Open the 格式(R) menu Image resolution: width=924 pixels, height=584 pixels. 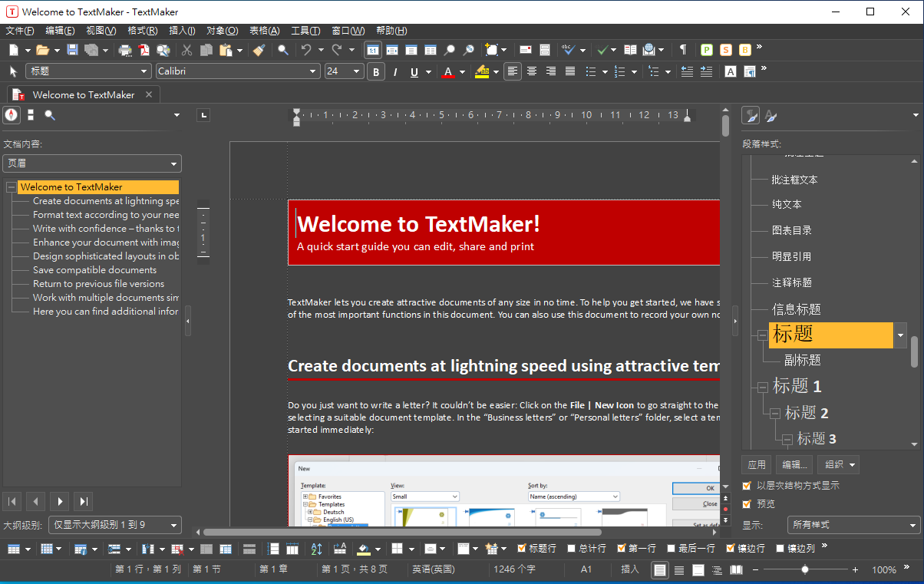pos(142,31)
